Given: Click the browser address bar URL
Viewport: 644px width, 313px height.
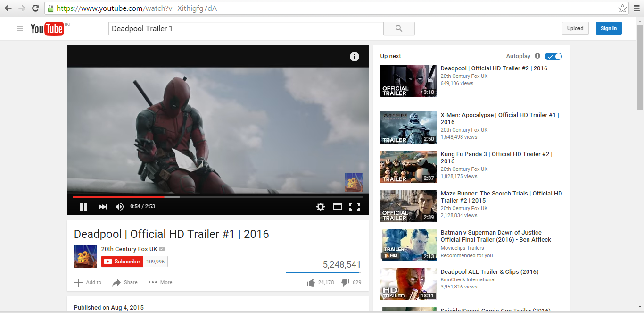Looking at the screenshot, I should [x=137, y=8].
